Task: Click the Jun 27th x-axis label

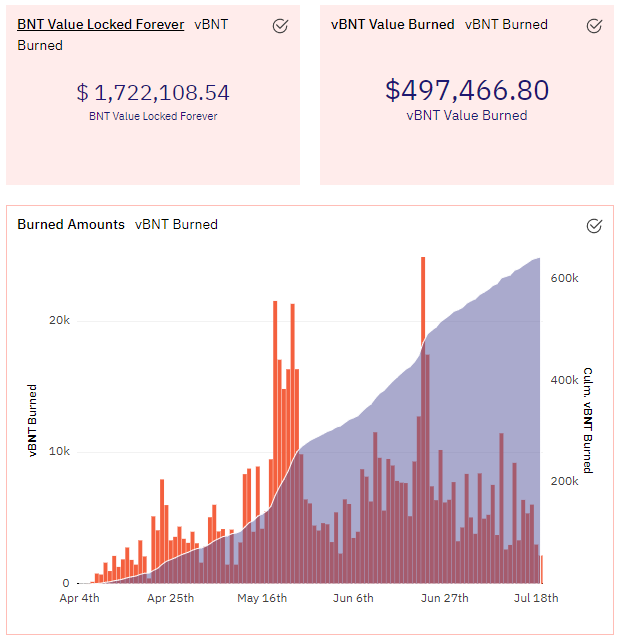Action: click(x=444, y=598)
